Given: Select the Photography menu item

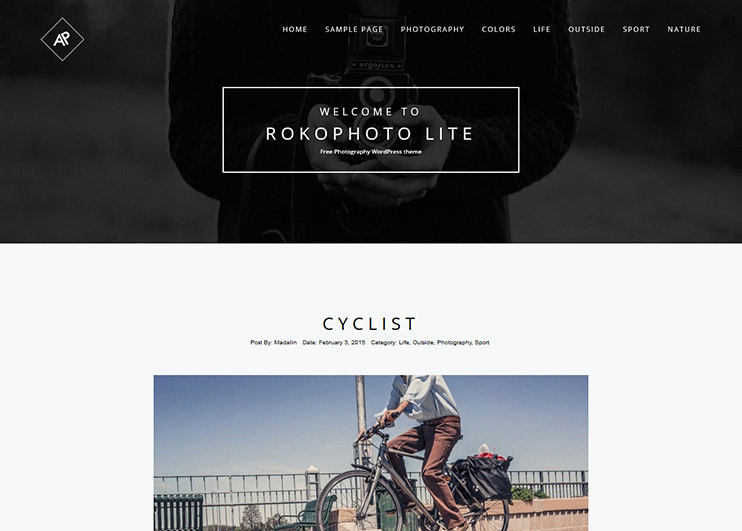Looking at the screenshot, I should click(x=433, y=29).
